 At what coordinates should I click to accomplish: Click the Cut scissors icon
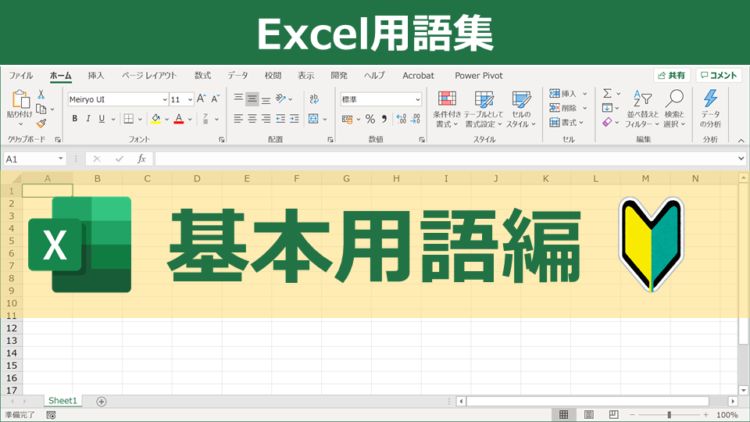(x=41, y=95)
